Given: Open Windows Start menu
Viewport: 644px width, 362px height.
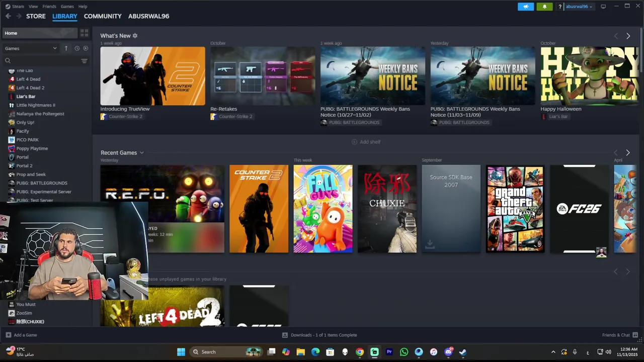Looking at the screenshot, I should click(181, 352).
